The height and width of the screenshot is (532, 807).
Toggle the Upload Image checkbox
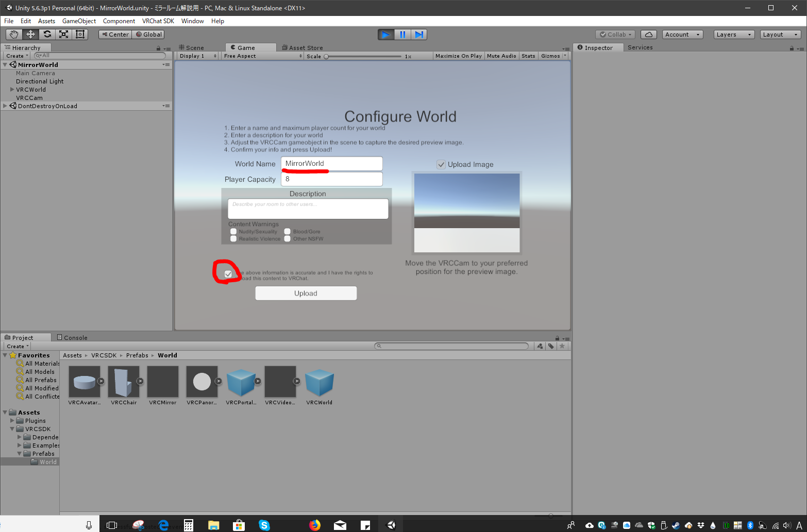(441, 164)
